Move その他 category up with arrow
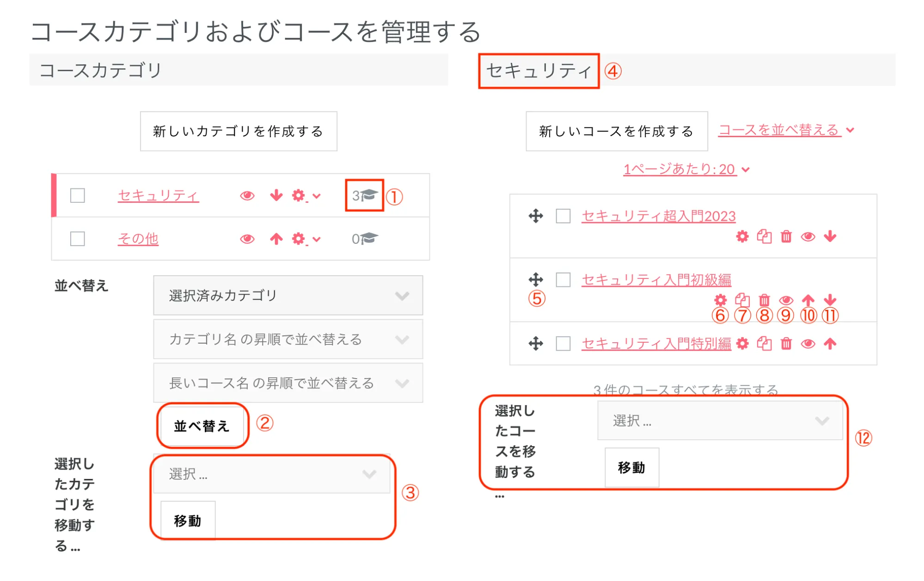This screenshot has width=924, height=581. (x=276, y=239)
